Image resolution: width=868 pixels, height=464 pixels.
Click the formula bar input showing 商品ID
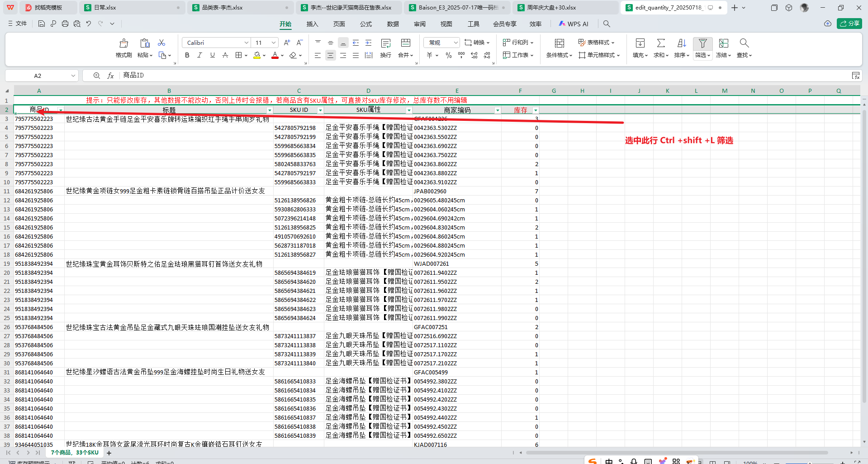coord(452,75)
